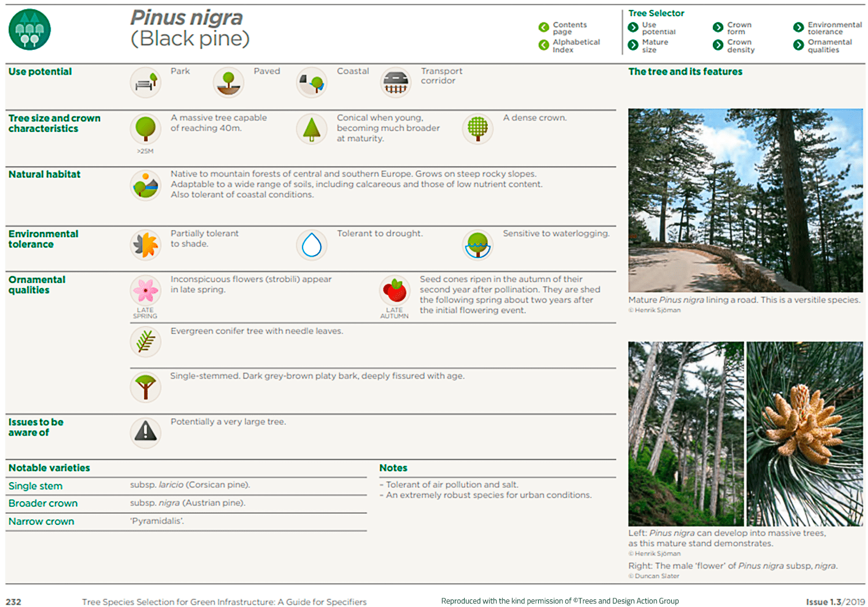
Task: Click the shade tolerance leaf icon
Action: point(146,245)
